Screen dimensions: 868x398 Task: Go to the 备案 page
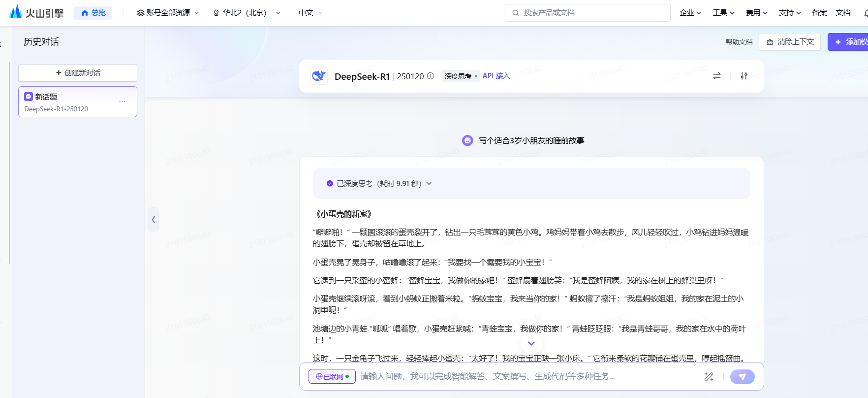click(819, 13)
